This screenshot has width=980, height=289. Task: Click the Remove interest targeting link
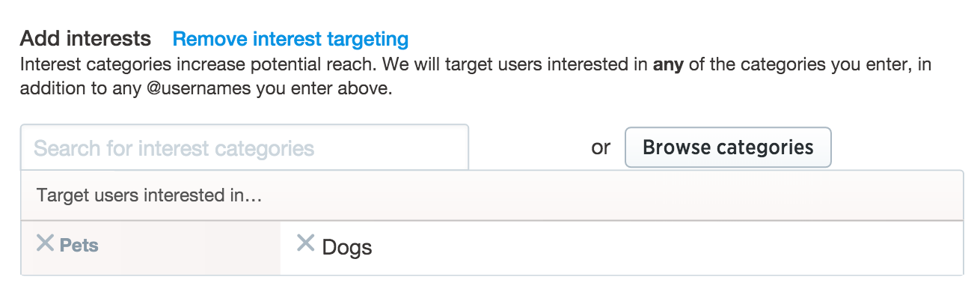point(290,39)
